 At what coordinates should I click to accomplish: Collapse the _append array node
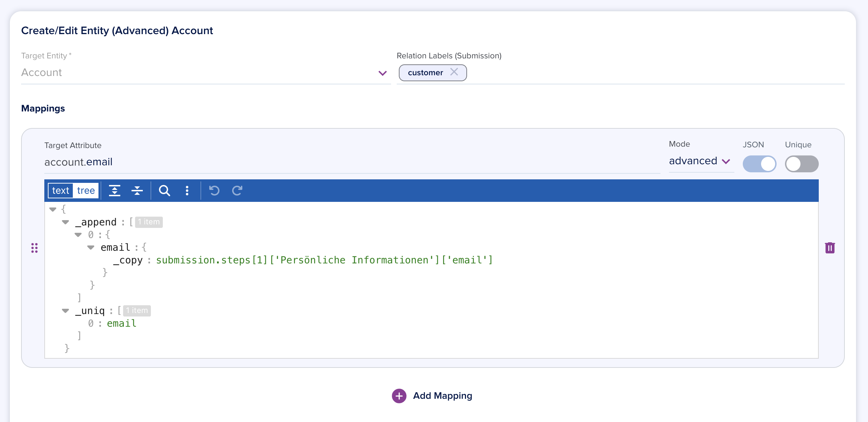[x=65, y=222]
